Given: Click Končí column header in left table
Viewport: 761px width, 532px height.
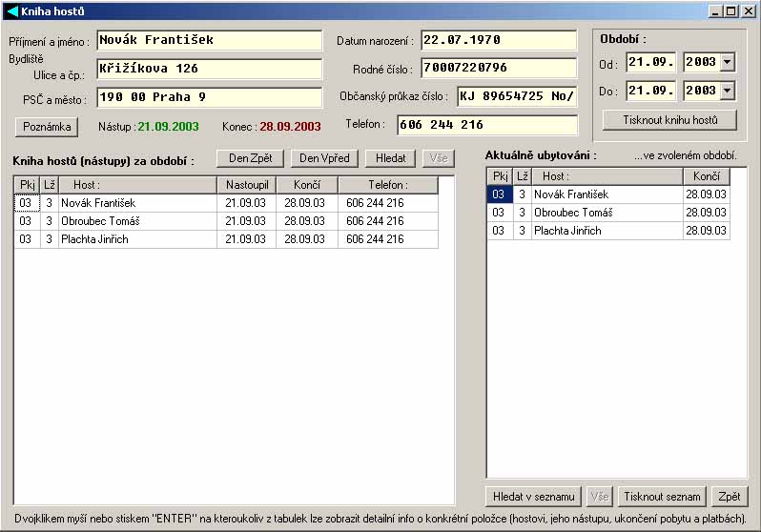Looking at the screenshot, I should coord(307,185).
